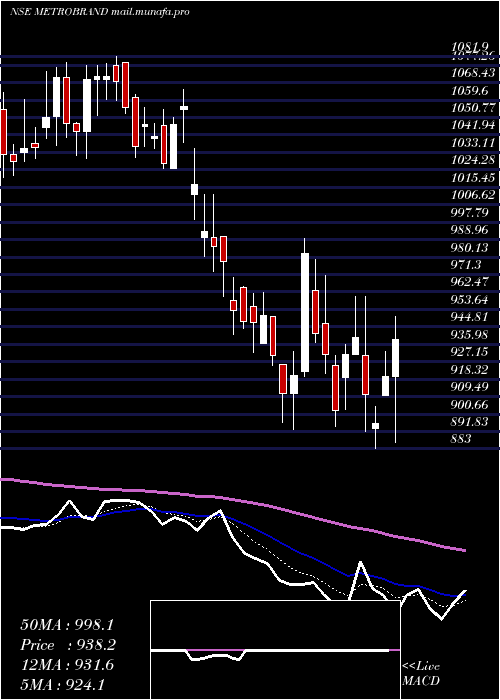Click the 962.47 price level label
500x700 pixels.
tap(470, 282)
